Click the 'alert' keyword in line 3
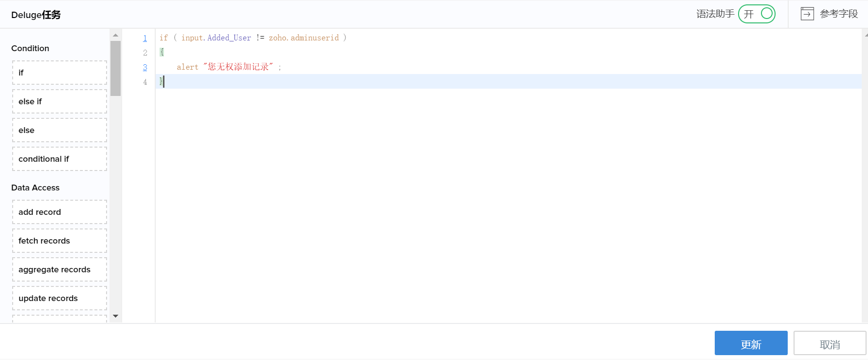 [187, 67]
